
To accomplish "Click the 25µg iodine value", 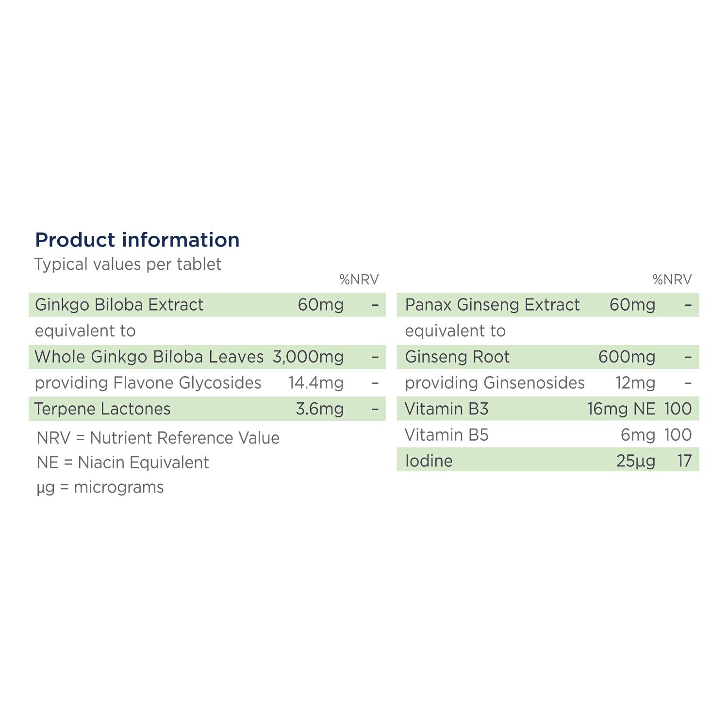I will (636, 461).
